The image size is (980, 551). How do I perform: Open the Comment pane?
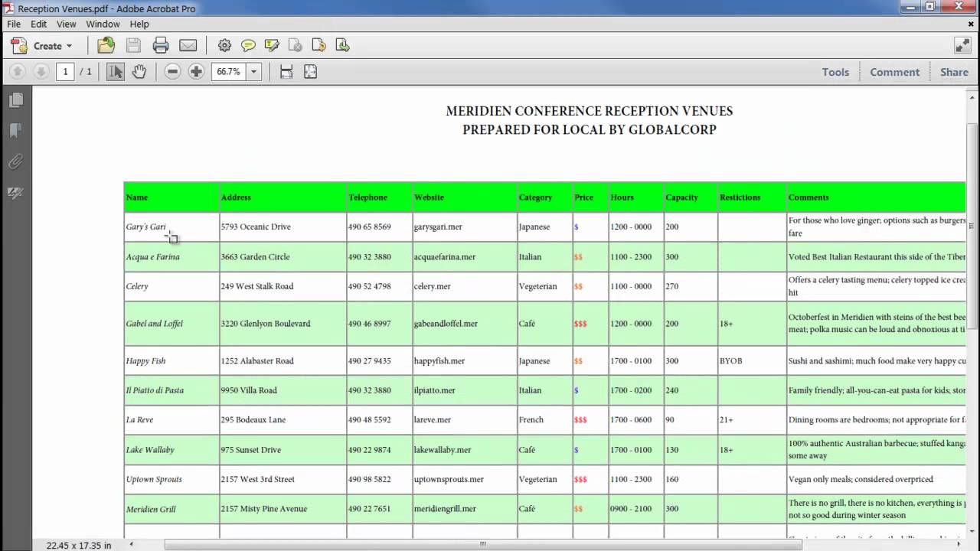point(894,72)
